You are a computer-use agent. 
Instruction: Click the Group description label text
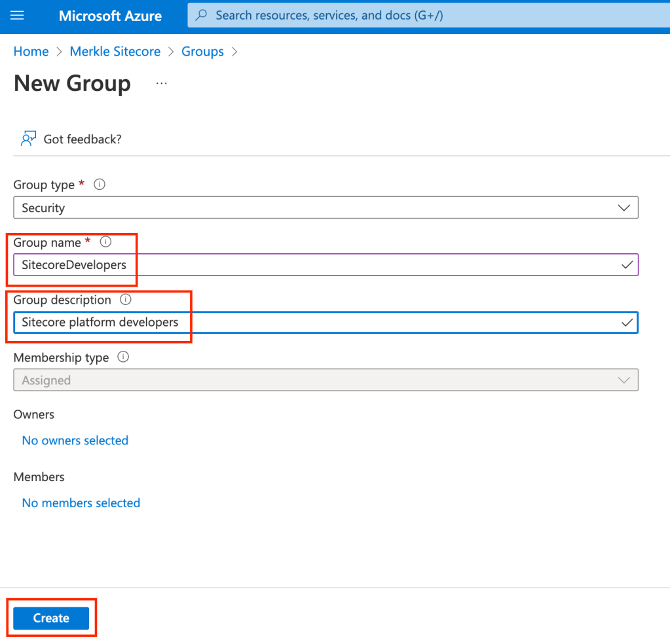[x=62, y=300]
